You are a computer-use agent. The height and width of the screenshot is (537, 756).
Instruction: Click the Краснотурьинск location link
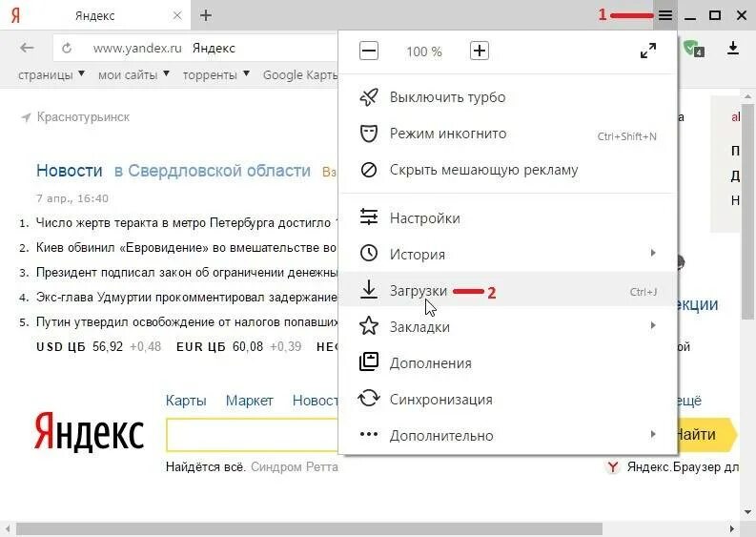click(83, 117)
